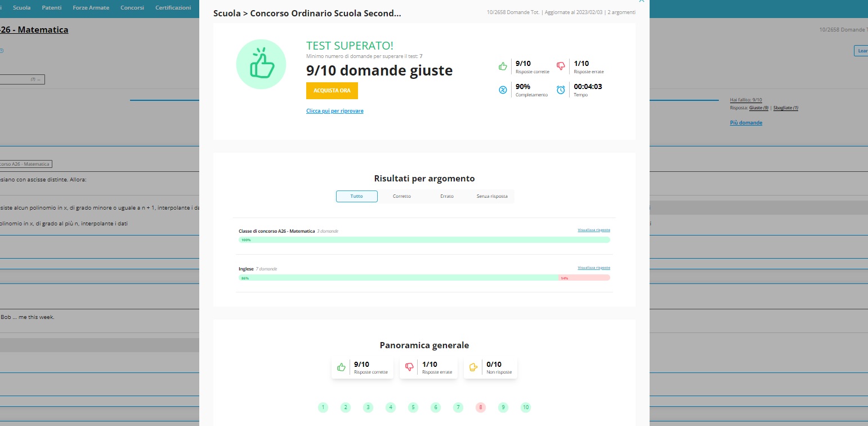Viewport: 868px width, 426px height.
Task: Enable the Corretto results filter
Action: point(402,196)
